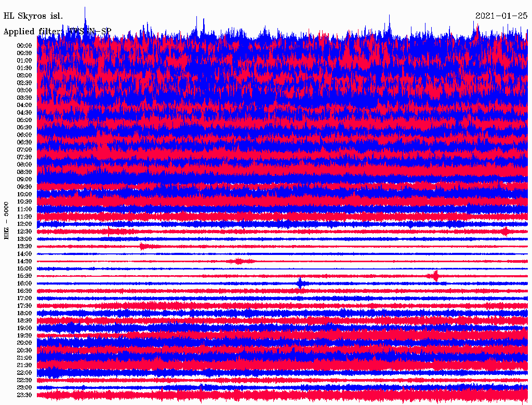Screen dimensions: 532x405
Task: Click the 09:00 time label
Action: (x=24, y=179)
